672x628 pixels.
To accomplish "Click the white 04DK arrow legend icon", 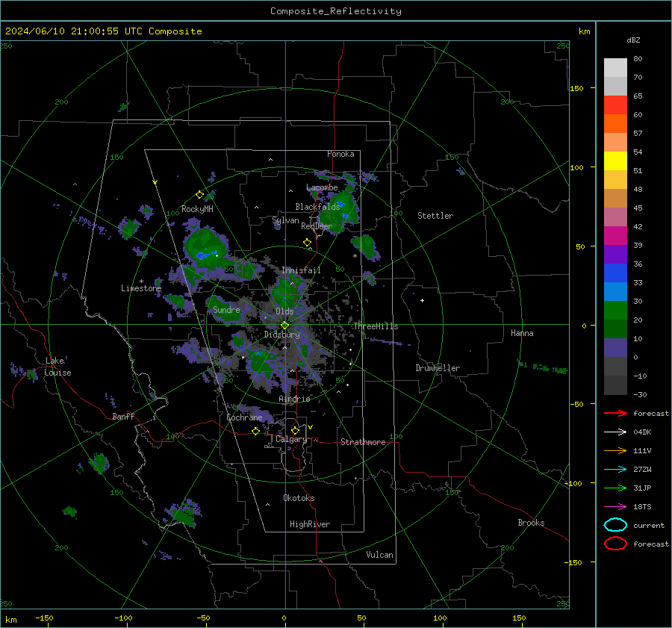I will pyautogui.click(x=615, y=432).
